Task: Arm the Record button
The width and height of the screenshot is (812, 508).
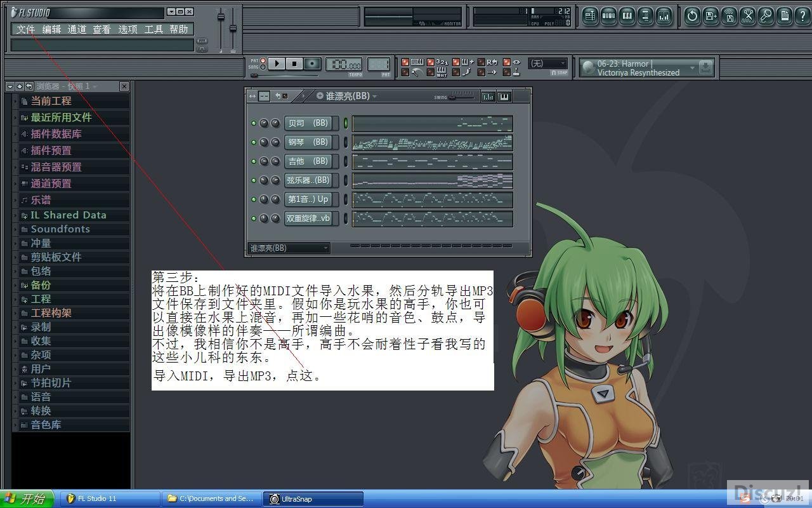Action: [312, 63]
